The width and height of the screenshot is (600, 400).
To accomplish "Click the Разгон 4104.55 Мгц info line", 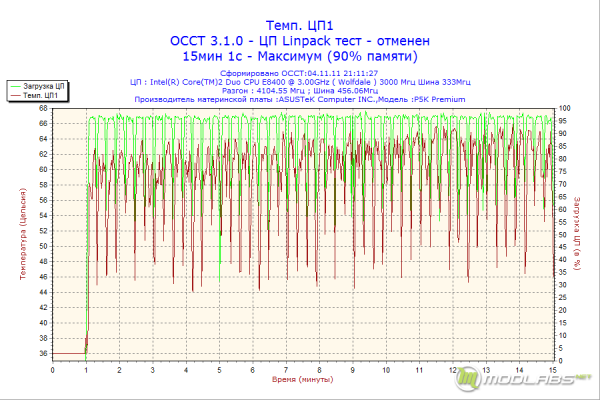I will [x=300, y=91].
